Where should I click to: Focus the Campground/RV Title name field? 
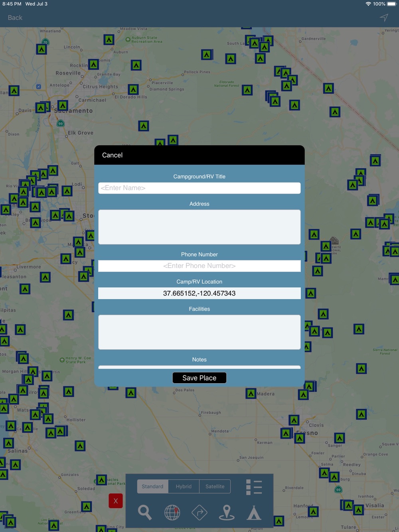[199, 188]
